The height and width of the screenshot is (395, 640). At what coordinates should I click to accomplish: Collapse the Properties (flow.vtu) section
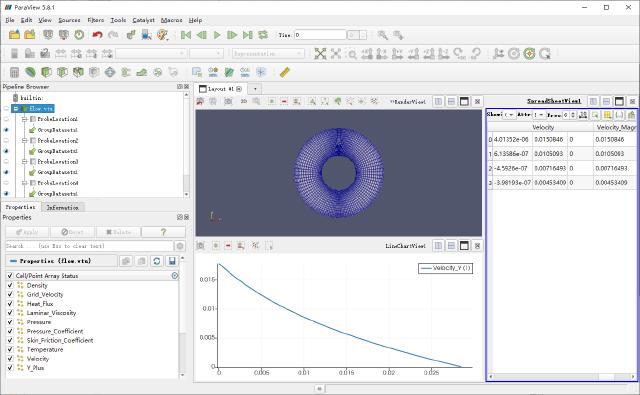point(13,261)
